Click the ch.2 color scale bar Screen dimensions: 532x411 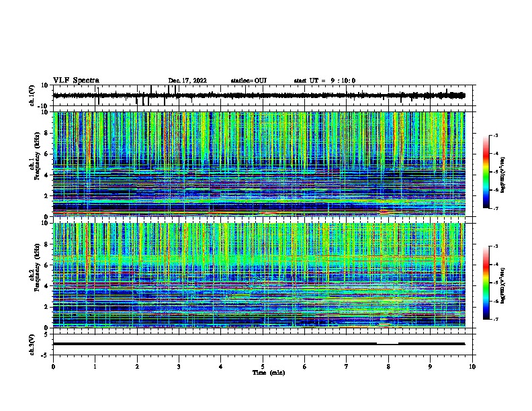coord(486,283)
